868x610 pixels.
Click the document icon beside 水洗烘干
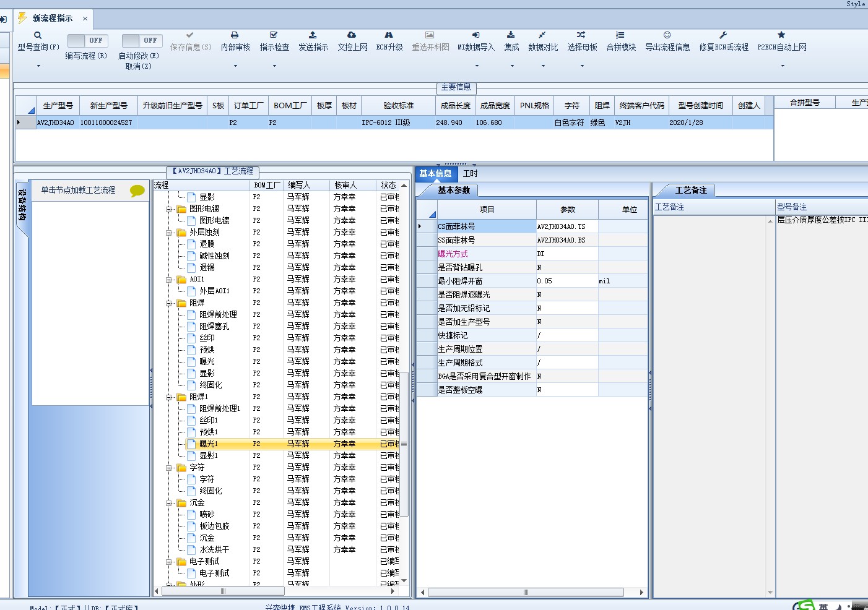click(x=191, y=549)
